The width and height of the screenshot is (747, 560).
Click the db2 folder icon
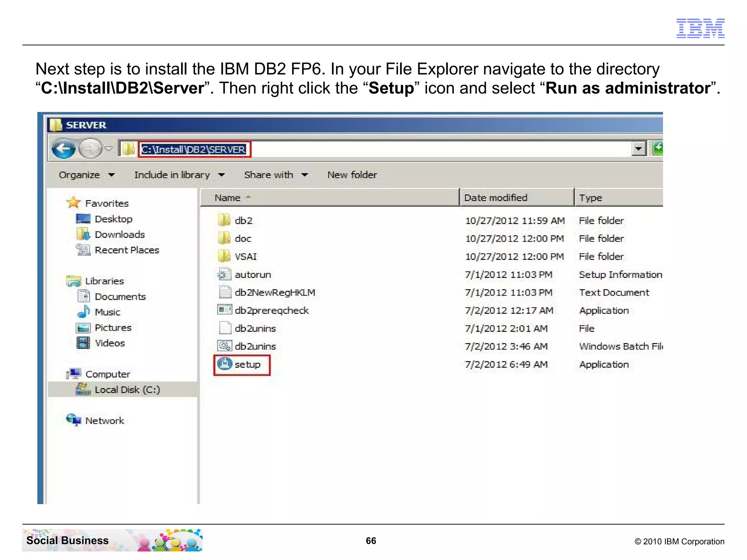(224, 220)
